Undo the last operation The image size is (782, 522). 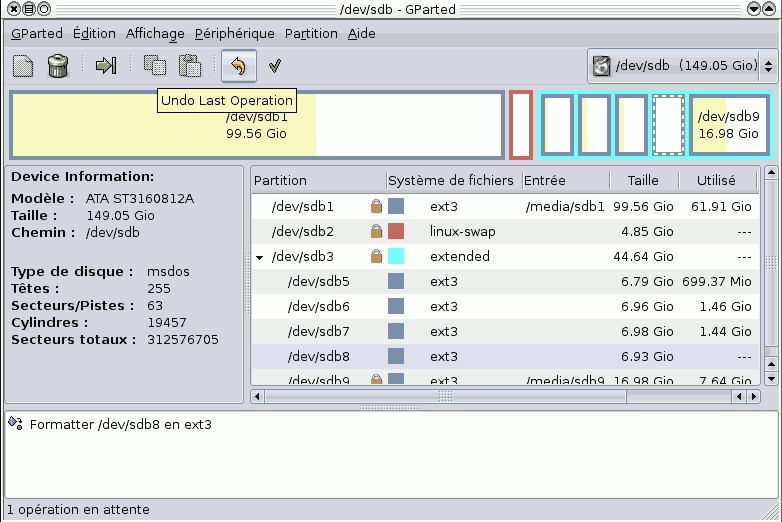point(238,67)
